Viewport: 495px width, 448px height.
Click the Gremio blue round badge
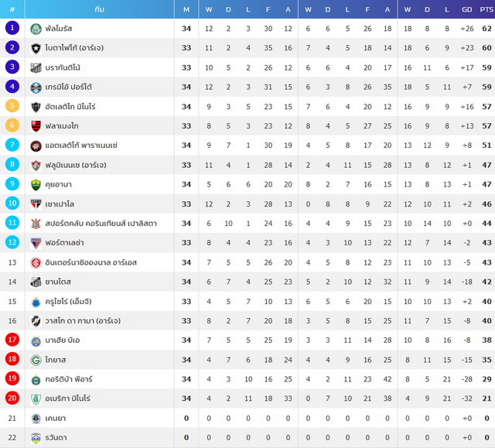tap(36, 87)
